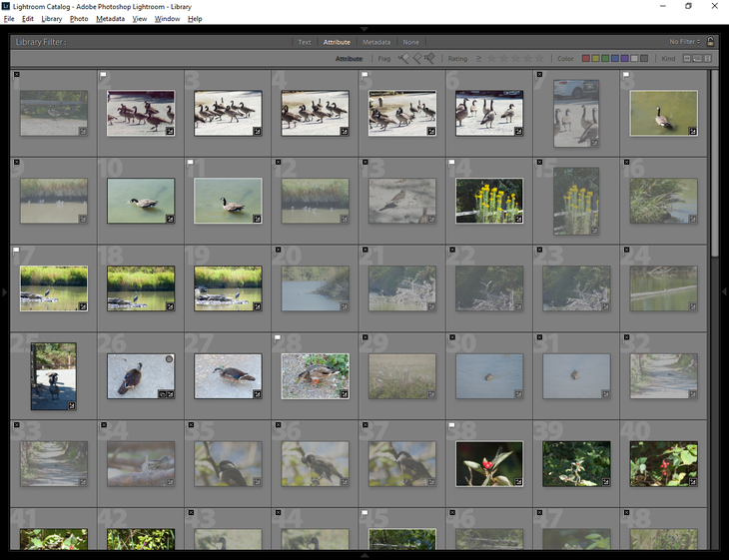Toggle the pick flag on photo 11

point(190,162)
